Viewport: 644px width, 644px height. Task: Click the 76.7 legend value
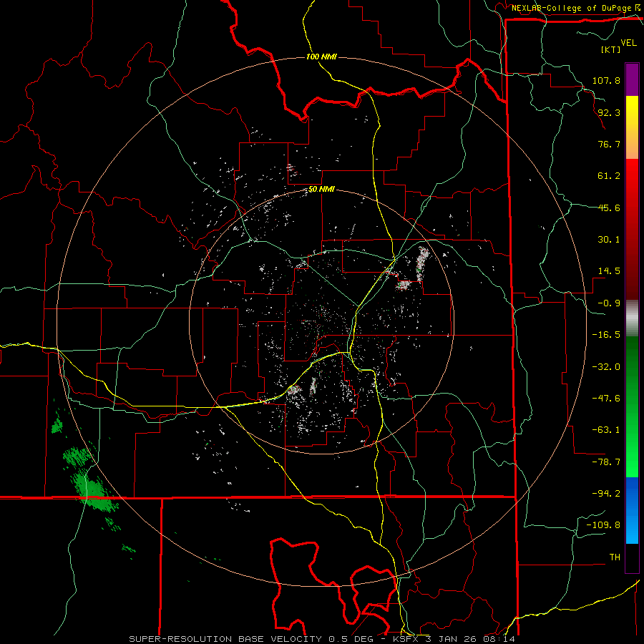pyautogui.click(x=609, y=144)
